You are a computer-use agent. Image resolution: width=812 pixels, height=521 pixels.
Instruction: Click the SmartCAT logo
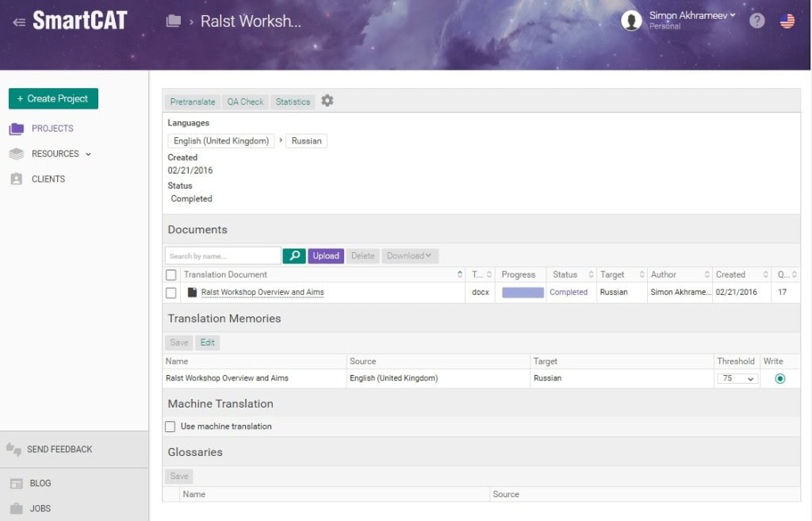click(x=80, y=21)
